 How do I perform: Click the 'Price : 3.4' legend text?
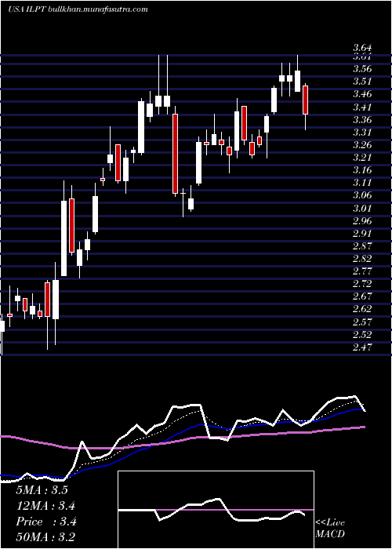[45, 522]
